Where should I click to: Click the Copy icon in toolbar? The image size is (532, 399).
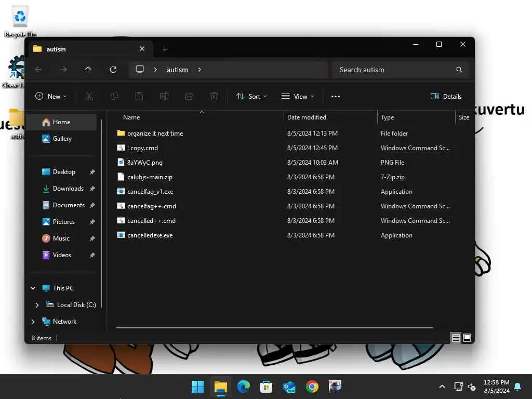coord(114,96)
